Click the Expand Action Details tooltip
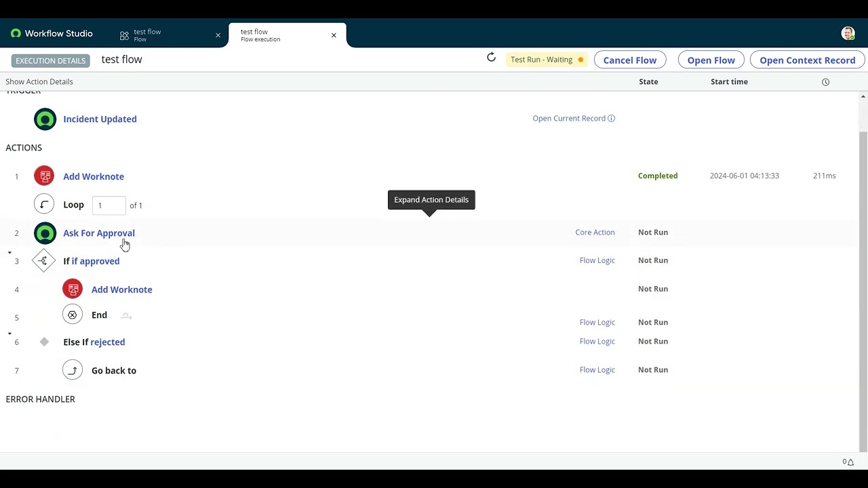The width and height of the screenshot is (868, 488). [431, 199]
